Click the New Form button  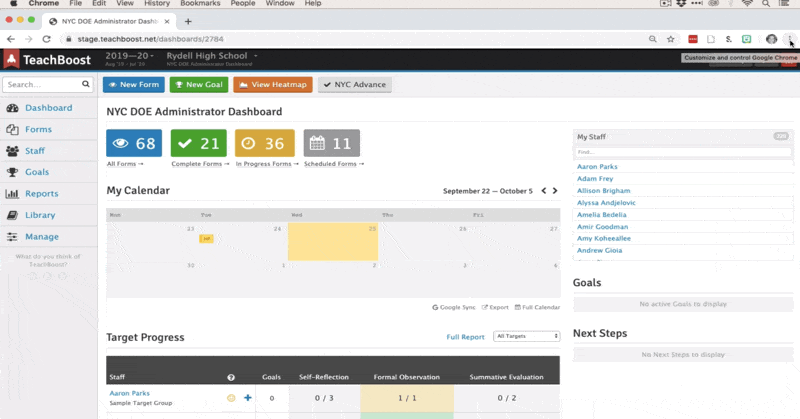pos(134,85)
